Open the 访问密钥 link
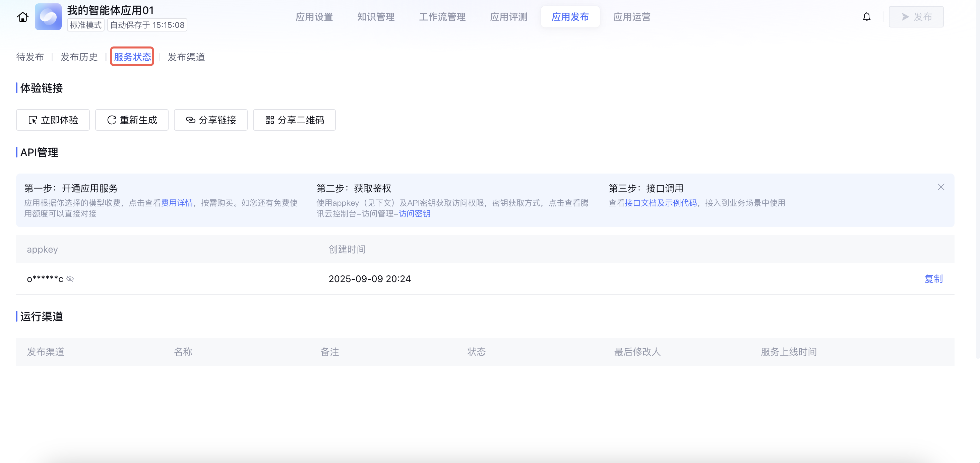The image size is (980, 463). point(414,214)
